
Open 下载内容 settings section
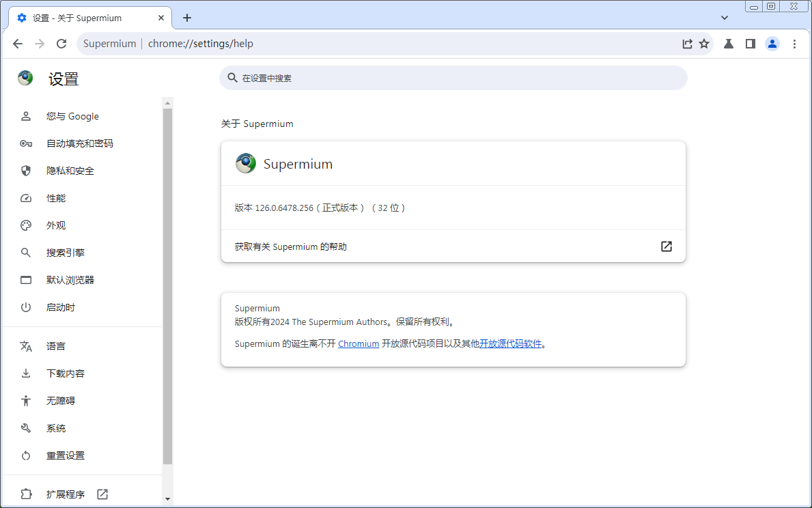click(x=83, y=373)
